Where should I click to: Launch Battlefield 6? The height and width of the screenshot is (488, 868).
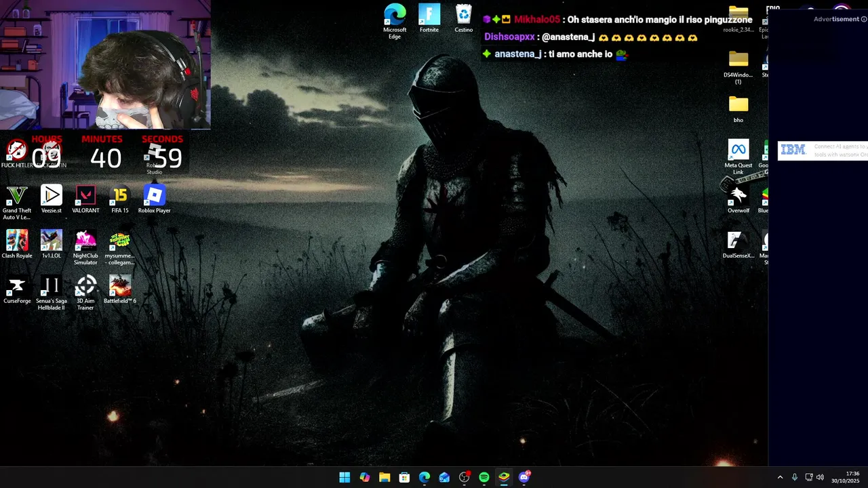click(x=120, y=289)
